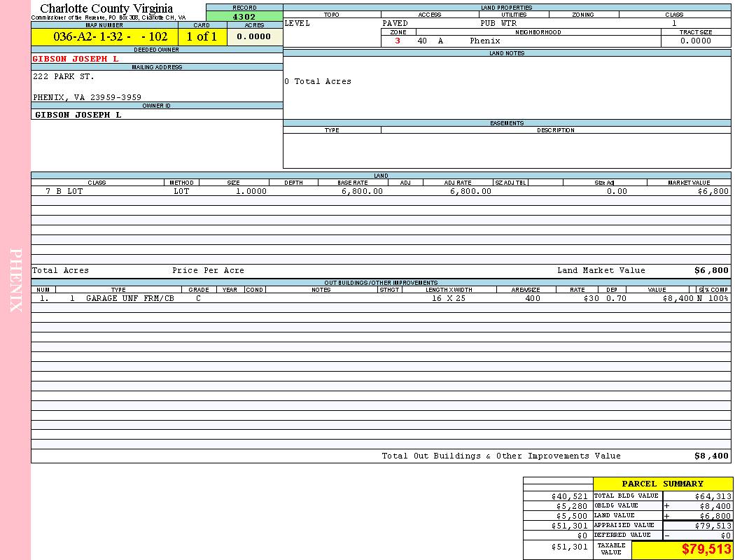Viewport: 735px width, 560px height.
Task: Click the red taxable value $79,513
Action: (x=706, y=549)
